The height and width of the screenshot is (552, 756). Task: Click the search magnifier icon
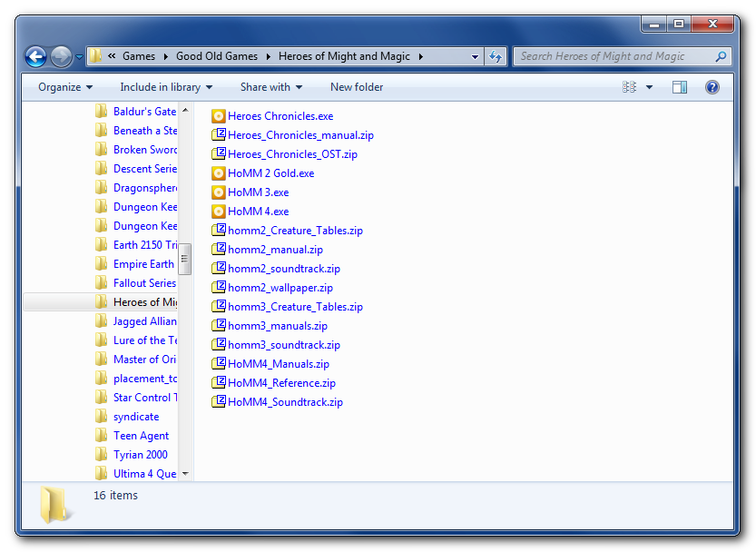721,56
